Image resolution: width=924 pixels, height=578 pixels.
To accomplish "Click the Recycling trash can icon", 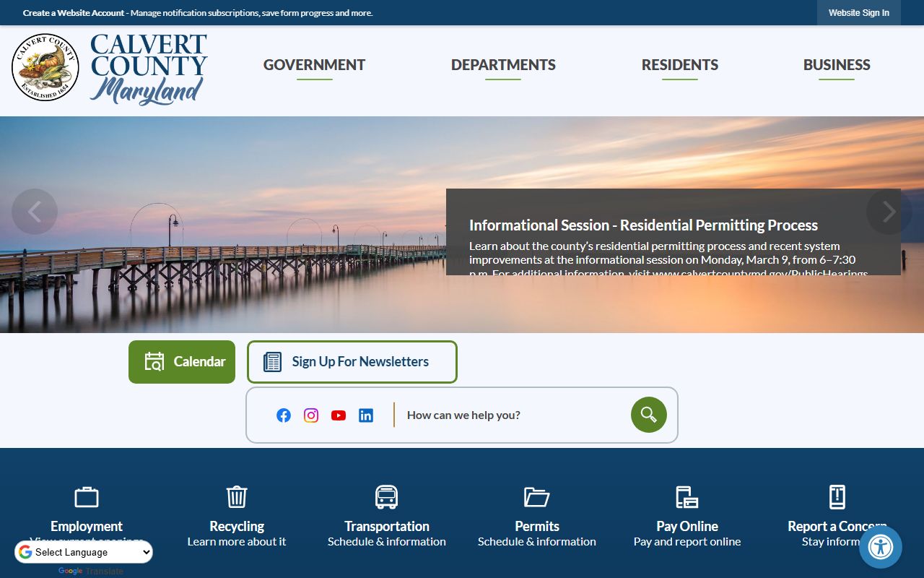I will click(x=237, y=497).
